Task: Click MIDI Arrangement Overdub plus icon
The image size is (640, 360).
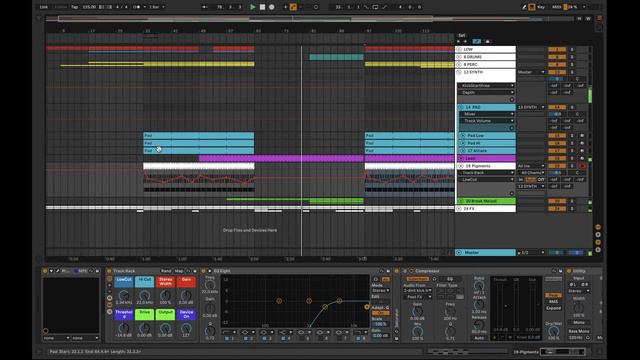Action: [285, 7]
